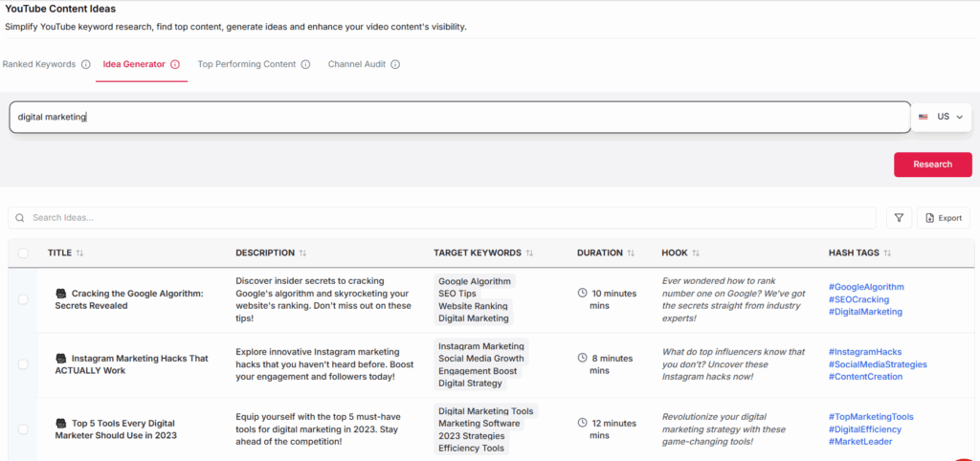Click the SEO Tips keyword tag

457,294
